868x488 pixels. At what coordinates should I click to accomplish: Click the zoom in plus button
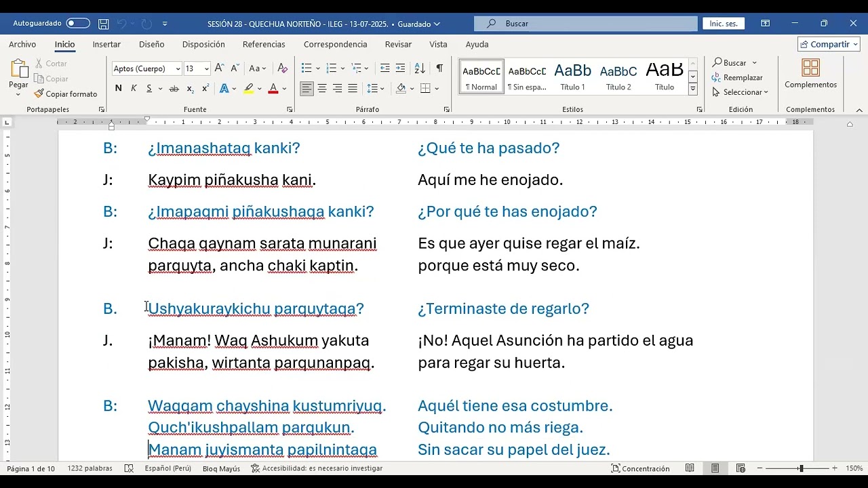coord(834,468)
